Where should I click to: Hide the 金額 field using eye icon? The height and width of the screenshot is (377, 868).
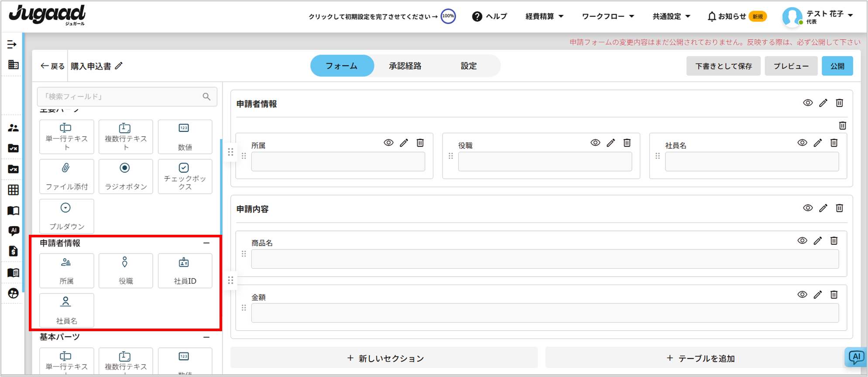pos(802,295)
